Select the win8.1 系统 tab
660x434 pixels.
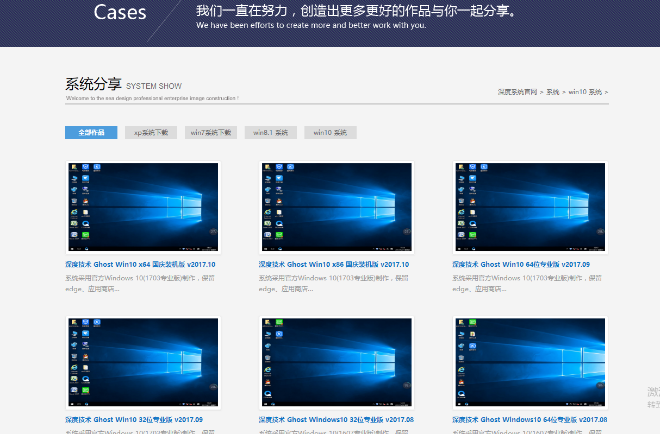tap(270, 132)
